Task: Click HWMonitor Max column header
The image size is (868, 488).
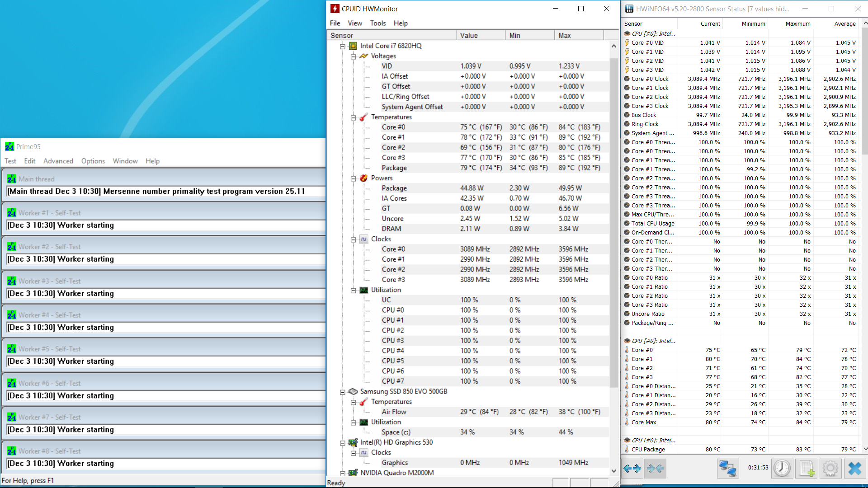Action: pos(579,35)
